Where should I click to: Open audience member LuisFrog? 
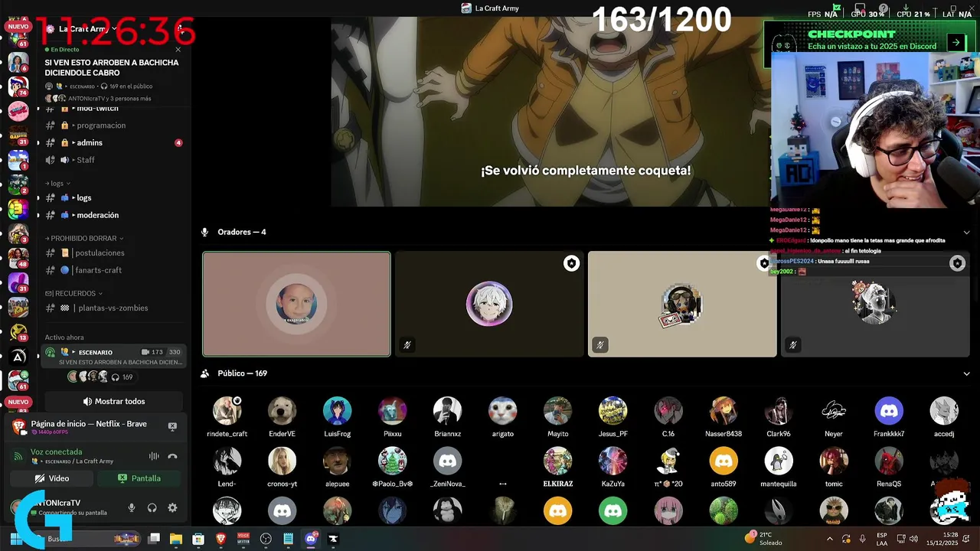(x=338, y=417)
